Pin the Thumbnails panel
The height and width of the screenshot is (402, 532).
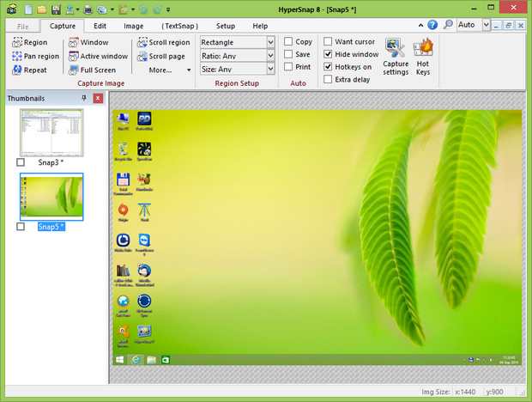(84, 98)
